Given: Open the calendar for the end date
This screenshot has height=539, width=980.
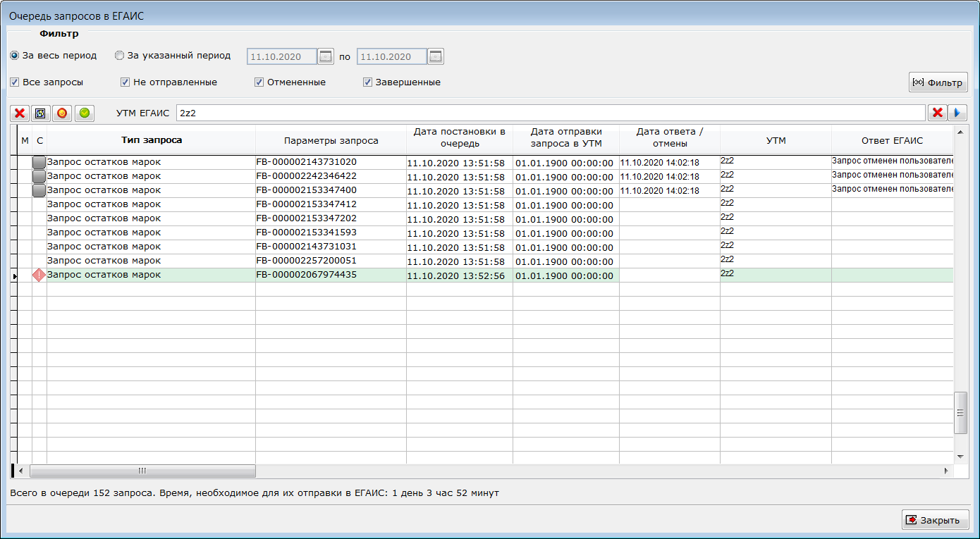Looking at the screenshot, I should (436, 56).
